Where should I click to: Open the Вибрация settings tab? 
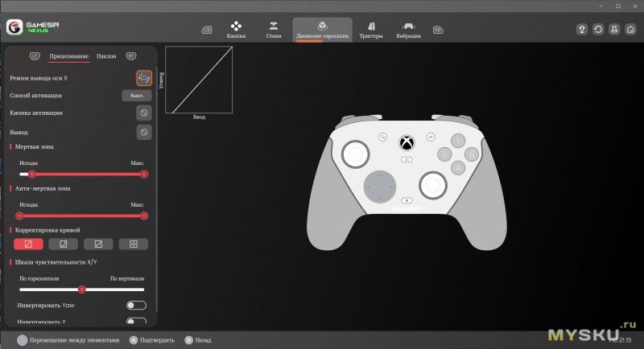(408, 30)
